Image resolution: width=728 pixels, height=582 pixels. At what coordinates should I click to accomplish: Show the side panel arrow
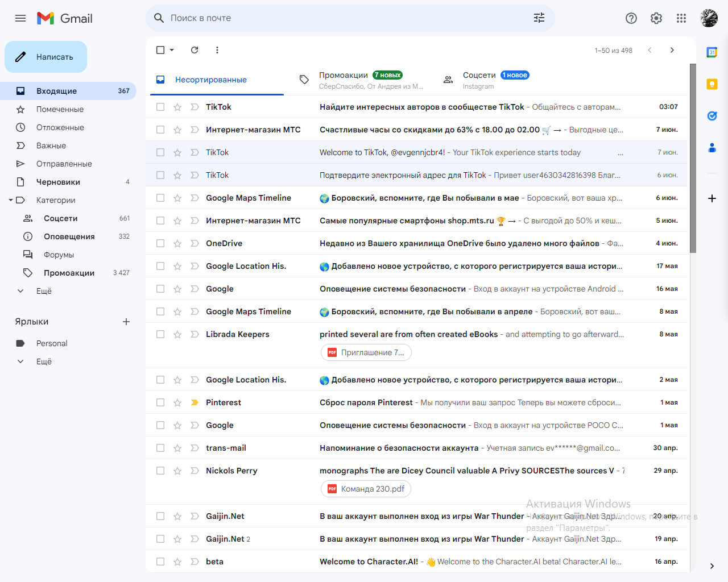(x=712, y=566)
